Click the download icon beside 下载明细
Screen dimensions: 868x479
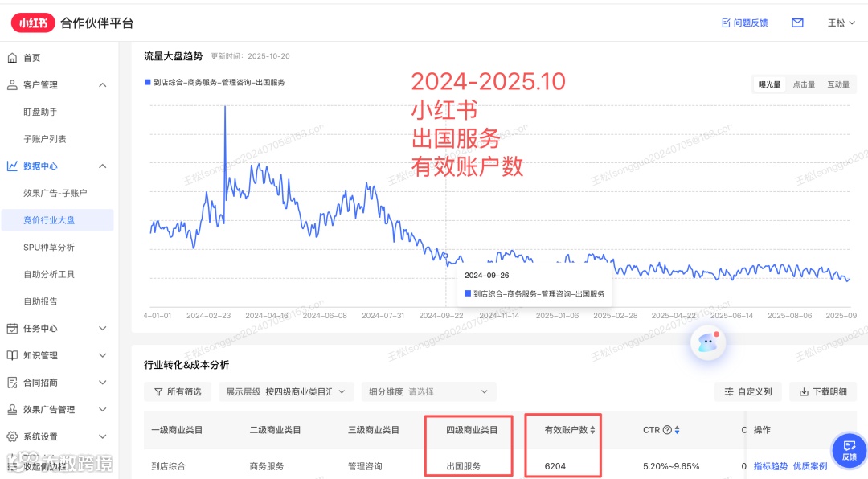coord(804,391)
